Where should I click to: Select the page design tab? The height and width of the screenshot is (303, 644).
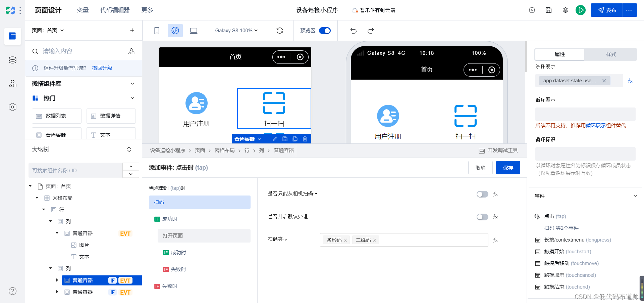48,10
